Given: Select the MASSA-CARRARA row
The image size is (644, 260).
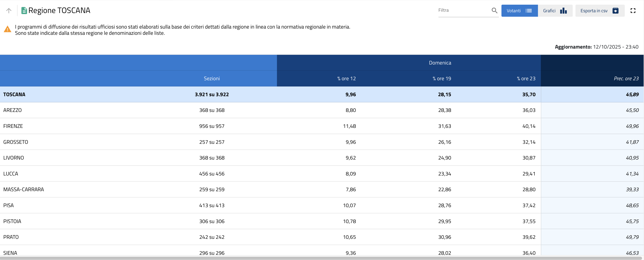Looking at the screenshot, I should 23,189.
